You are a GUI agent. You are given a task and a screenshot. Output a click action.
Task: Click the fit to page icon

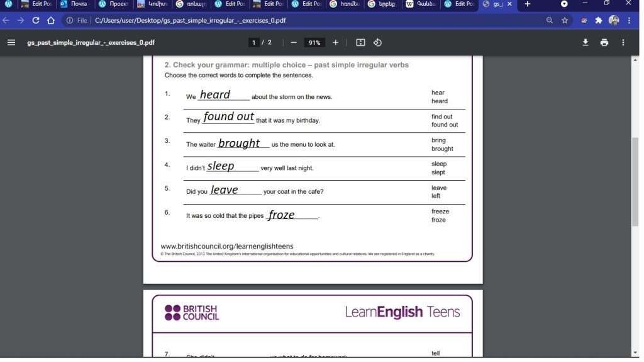click(360, 43)
